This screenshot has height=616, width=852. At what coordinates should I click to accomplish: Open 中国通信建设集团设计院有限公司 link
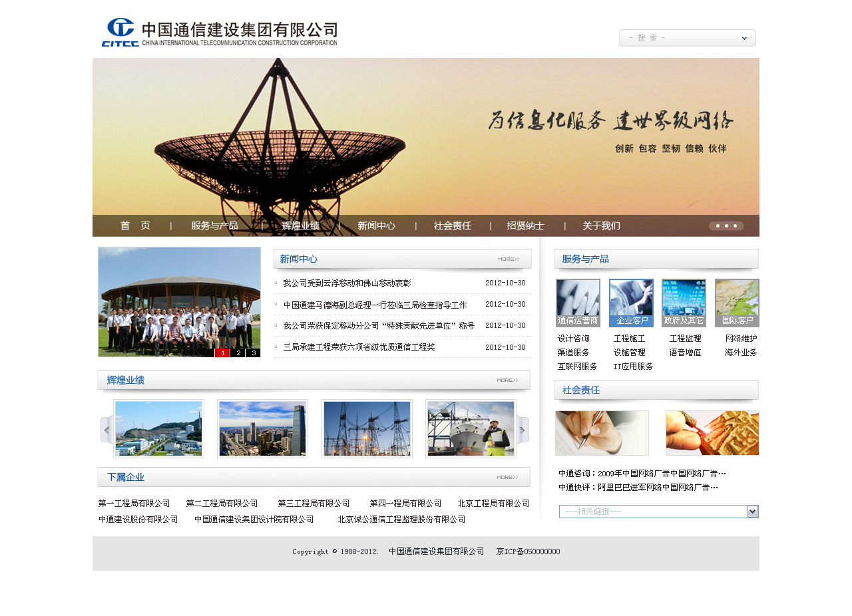click(x=254, y=520)
